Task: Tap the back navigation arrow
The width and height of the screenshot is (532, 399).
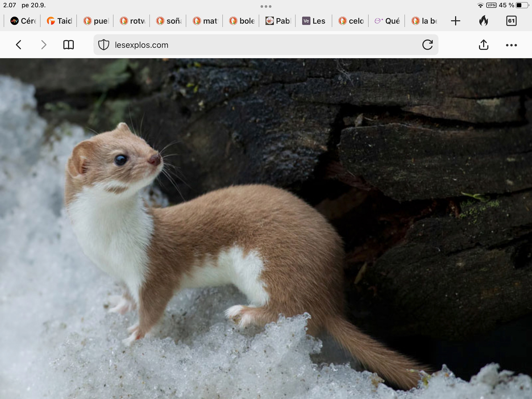Action: (19, 45)
